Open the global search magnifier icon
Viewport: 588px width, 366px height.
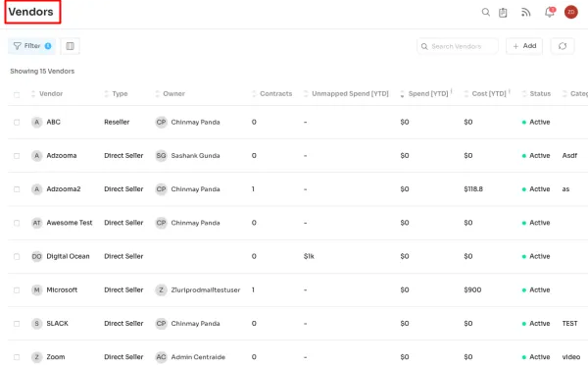pos(486,13)
